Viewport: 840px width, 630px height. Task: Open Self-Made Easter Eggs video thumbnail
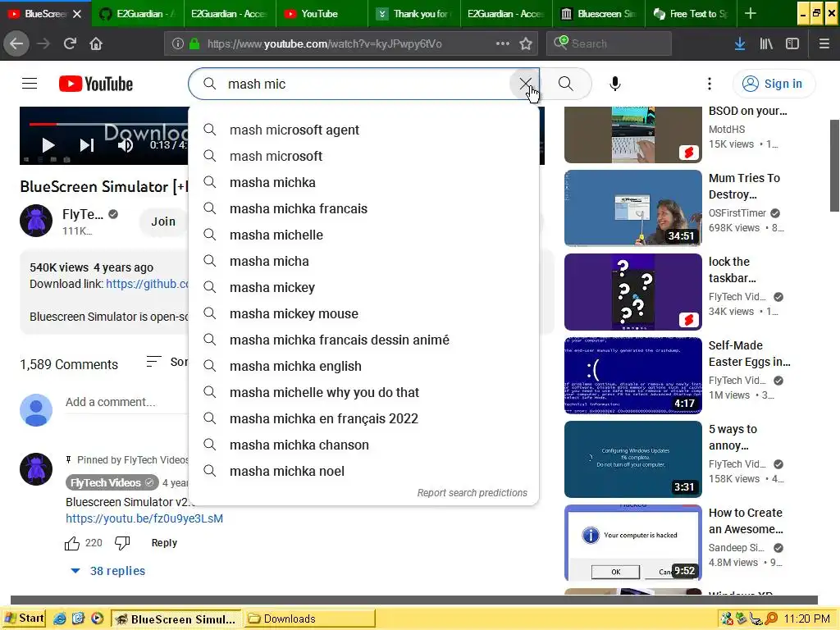[632, 375]
